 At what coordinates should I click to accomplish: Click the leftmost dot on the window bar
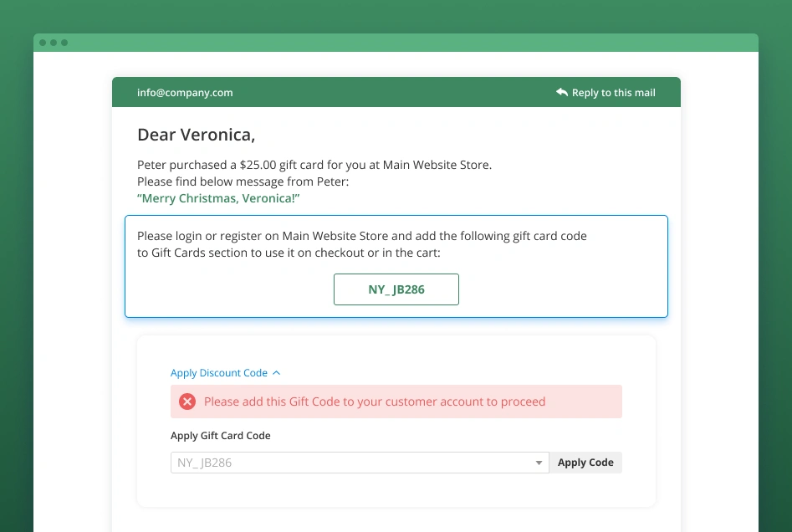tap(43, 42)
